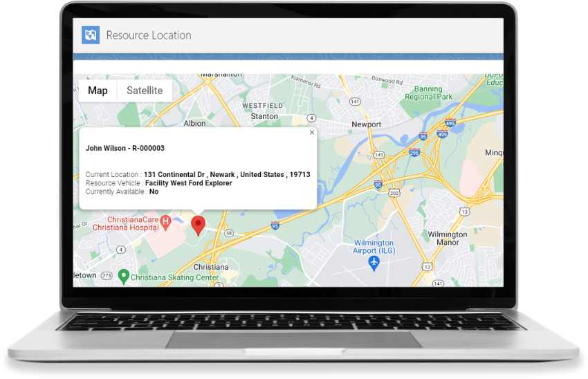
Task: Click the Interstate 295 shield
Action: pyautogui.click(x=414, y=153)
